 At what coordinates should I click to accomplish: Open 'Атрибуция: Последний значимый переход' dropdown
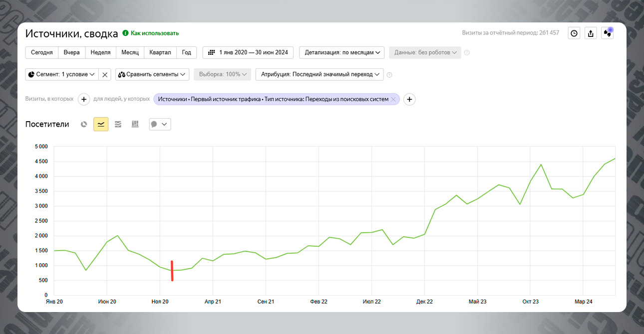[x=320, y=74]
